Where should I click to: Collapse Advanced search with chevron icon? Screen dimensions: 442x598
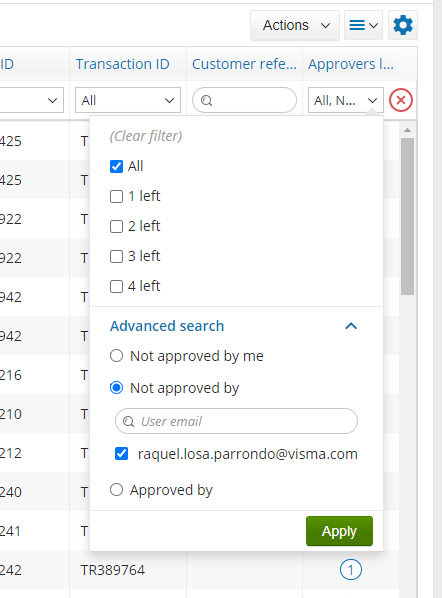pos(351,326)
